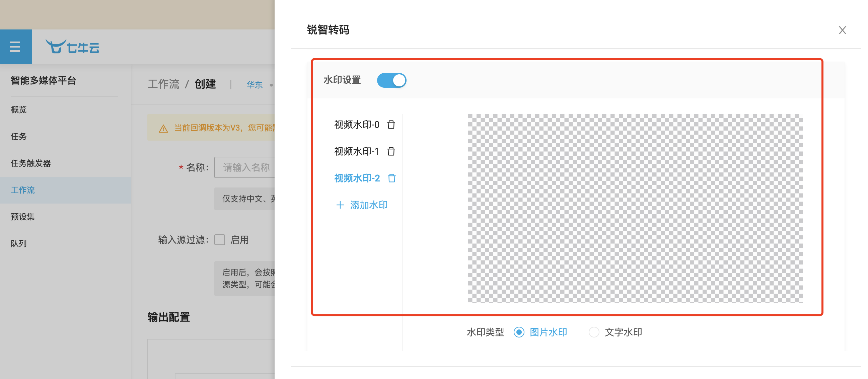Close the 锐智转码 panel
The height and width of the screenshot is (379, 868).
[842, 30]
